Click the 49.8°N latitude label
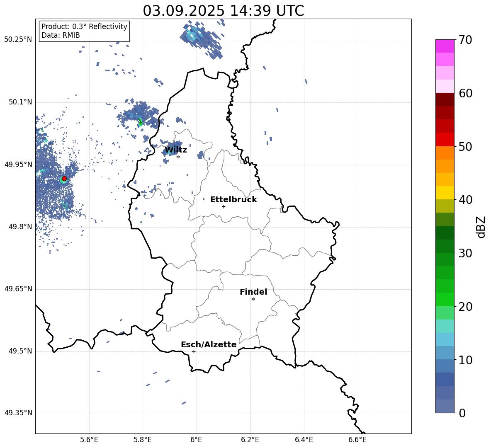The image size is (491, 448). tap(20, 227)
